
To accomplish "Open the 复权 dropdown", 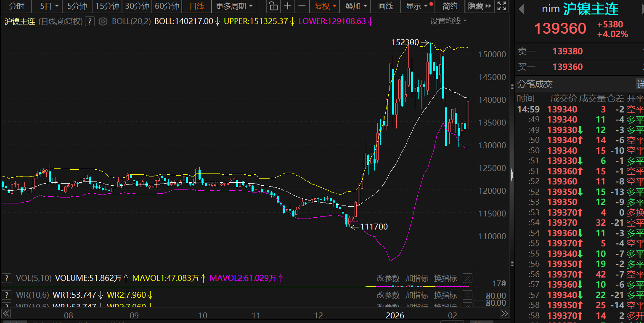I will pyautogui.click(x=326, y=6).
